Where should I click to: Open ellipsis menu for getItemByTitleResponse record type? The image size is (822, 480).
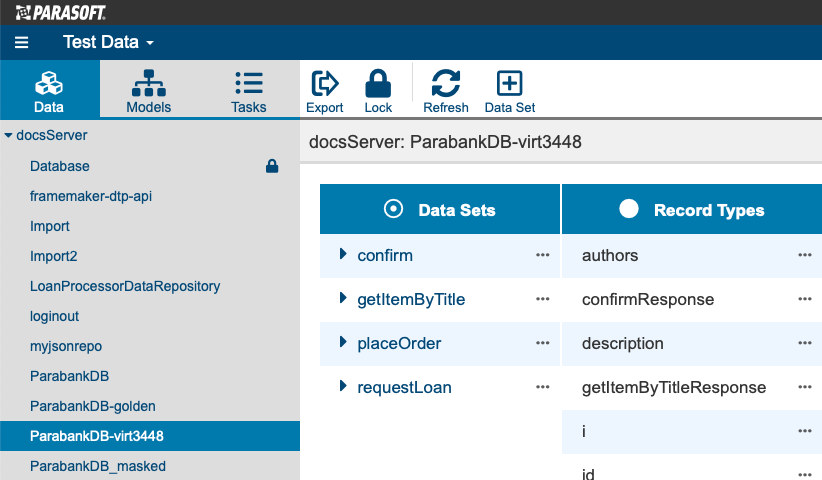pos(805,387)
